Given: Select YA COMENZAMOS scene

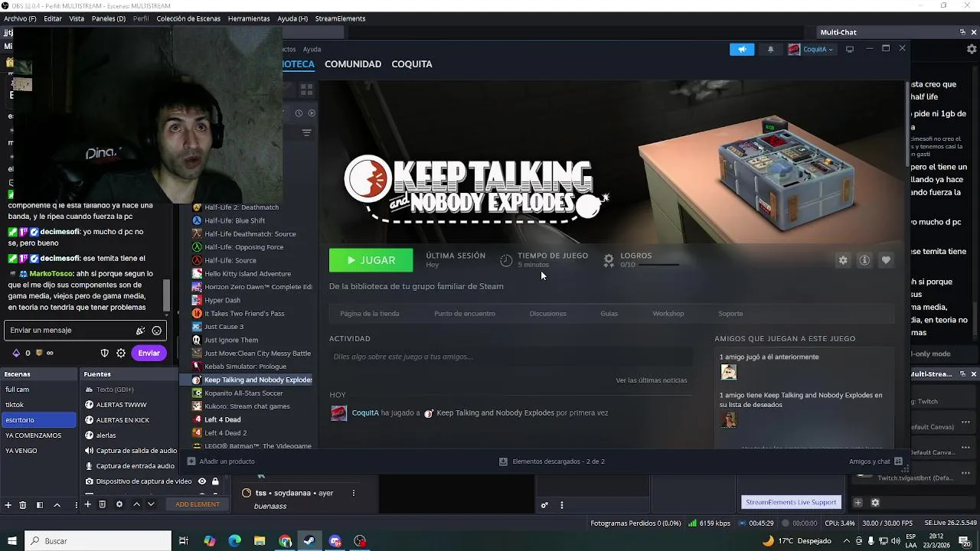Looking at the screenshot, I should 38,435.
